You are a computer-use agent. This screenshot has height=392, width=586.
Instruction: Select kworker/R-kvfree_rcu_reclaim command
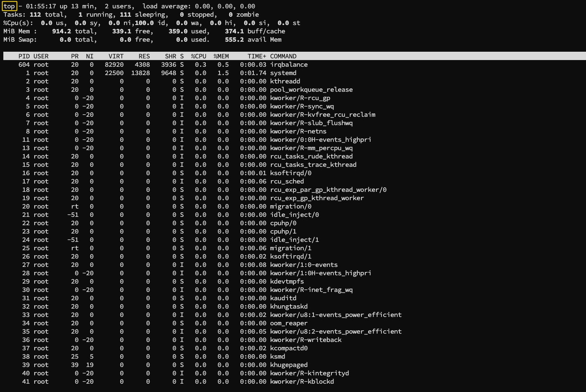[x=323, y=115]
